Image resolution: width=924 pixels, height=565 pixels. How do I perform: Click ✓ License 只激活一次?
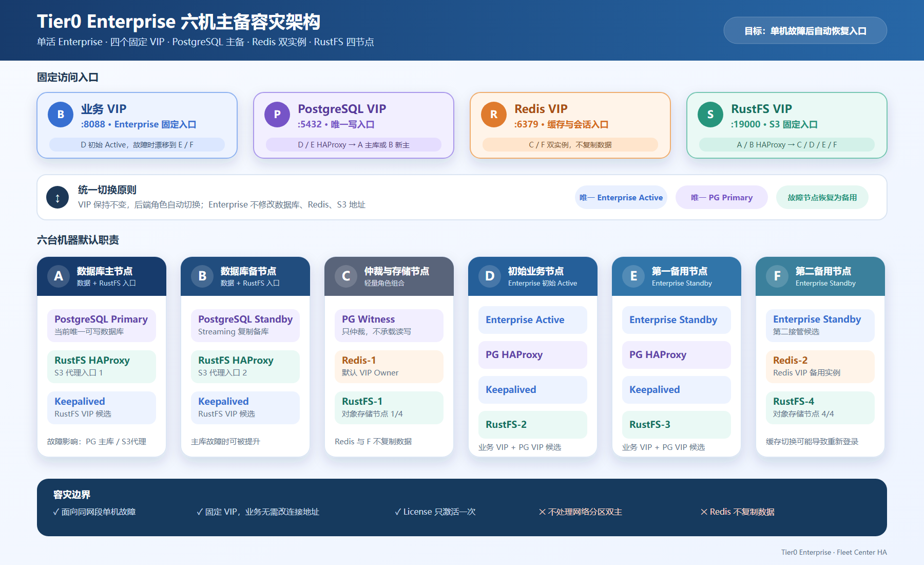click(x=435, y=512)
